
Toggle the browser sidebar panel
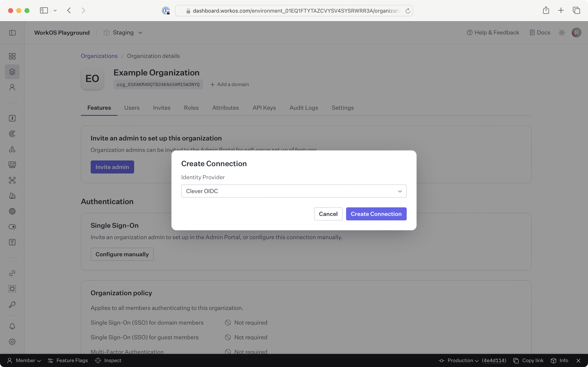[43, 10]
